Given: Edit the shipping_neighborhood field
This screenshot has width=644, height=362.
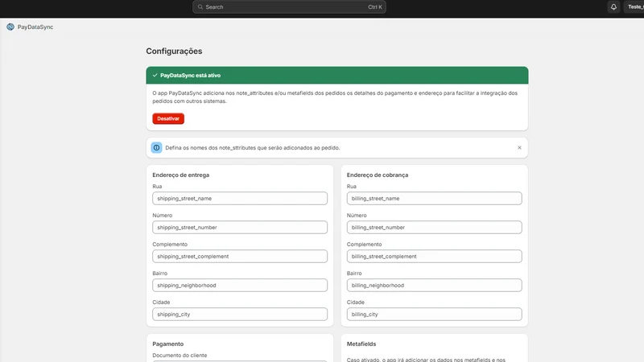Looking at the screenshot, I should point(240,286).
